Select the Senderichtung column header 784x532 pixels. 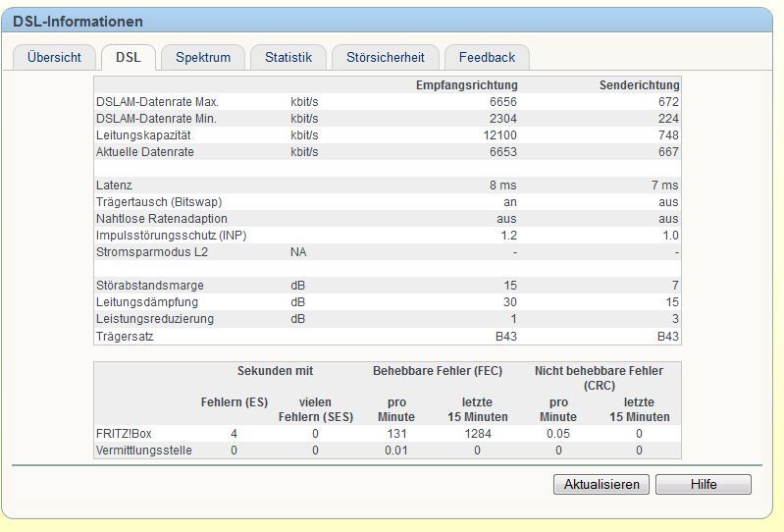[640, 85]
